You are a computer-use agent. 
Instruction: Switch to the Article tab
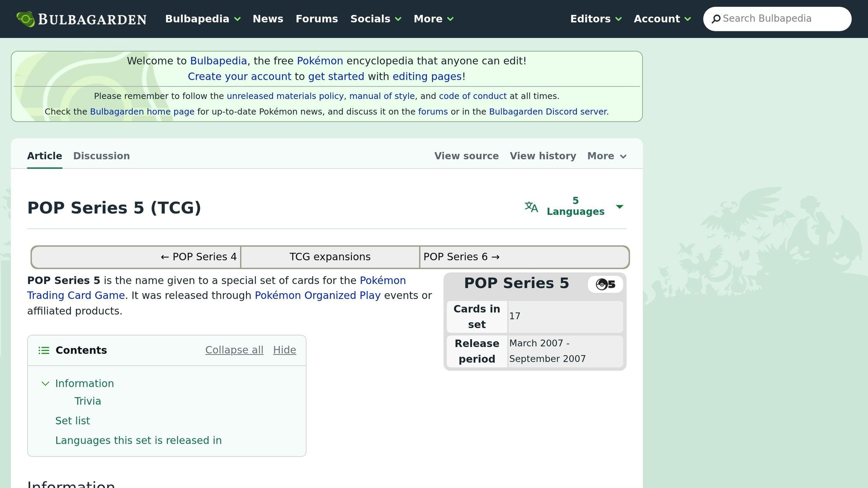pyautogui.click(x=45, y=156)
